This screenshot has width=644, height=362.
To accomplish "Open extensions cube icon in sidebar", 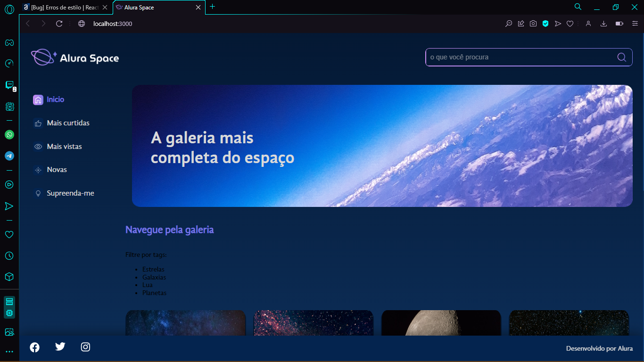I will (9, 277).
